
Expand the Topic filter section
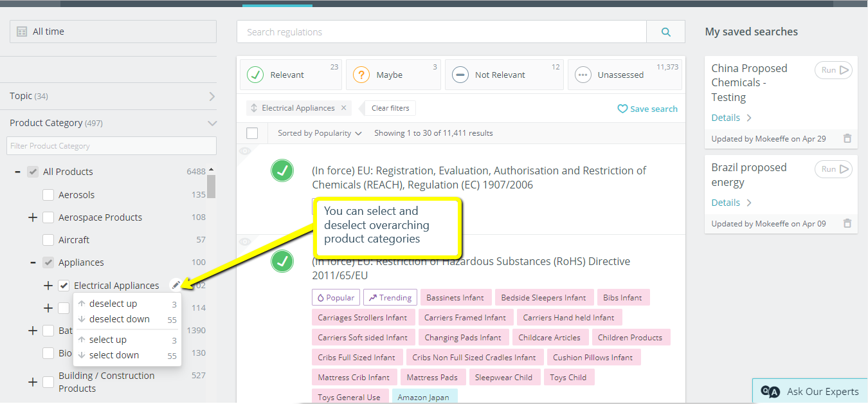[210, 95]
